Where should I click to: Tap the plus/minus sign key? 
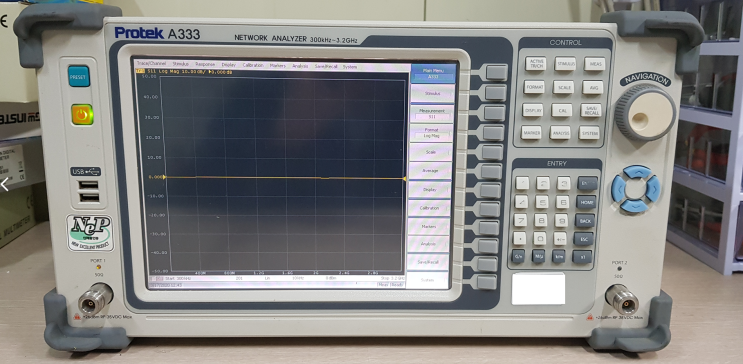(x=561, y=238)
